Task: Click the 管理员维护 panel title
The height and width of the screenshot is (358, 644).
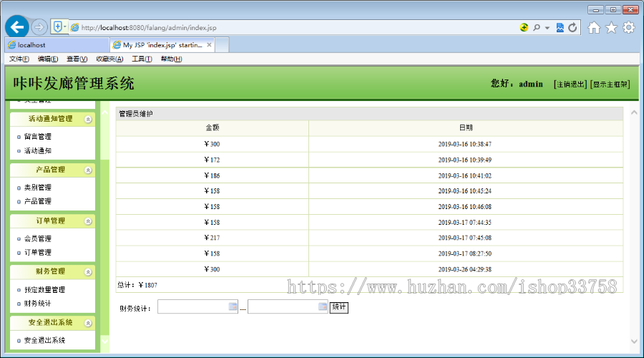Action: [136, 114]
